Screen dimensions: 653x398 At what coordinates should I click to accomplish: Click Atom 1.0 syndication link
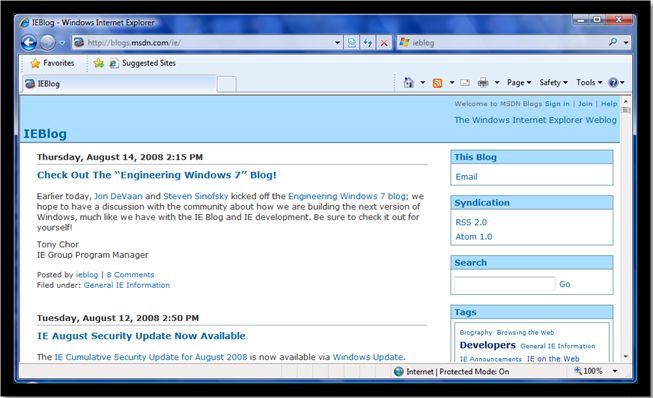pyautogui.click(x=474, y=237)
